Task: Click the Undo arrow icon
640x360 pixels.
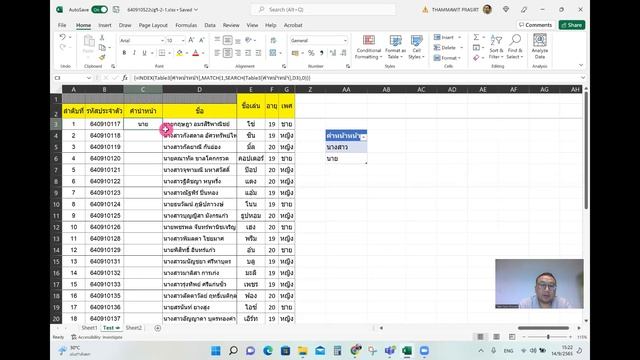Action: (x=62, y=37)
